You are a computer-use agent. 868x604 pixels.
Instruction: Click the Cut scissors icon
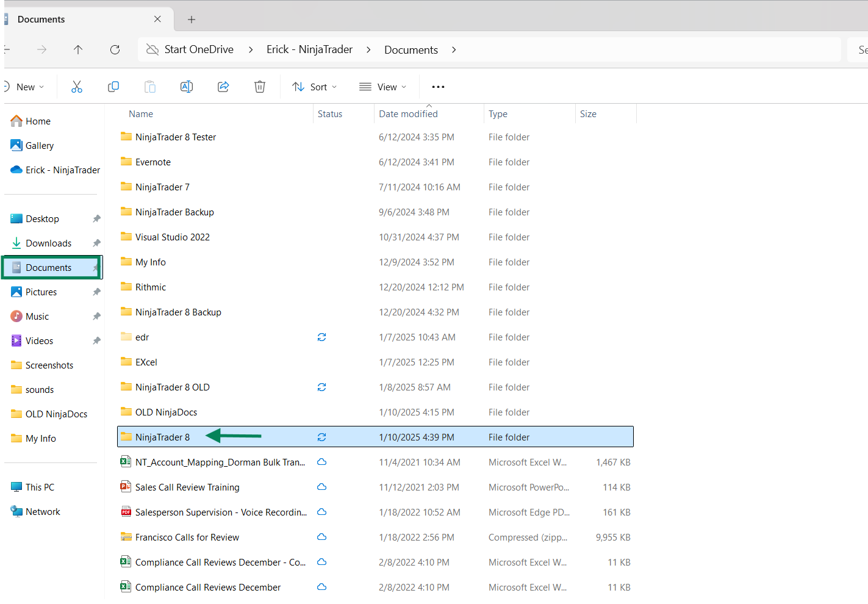(x=77, y=87)
